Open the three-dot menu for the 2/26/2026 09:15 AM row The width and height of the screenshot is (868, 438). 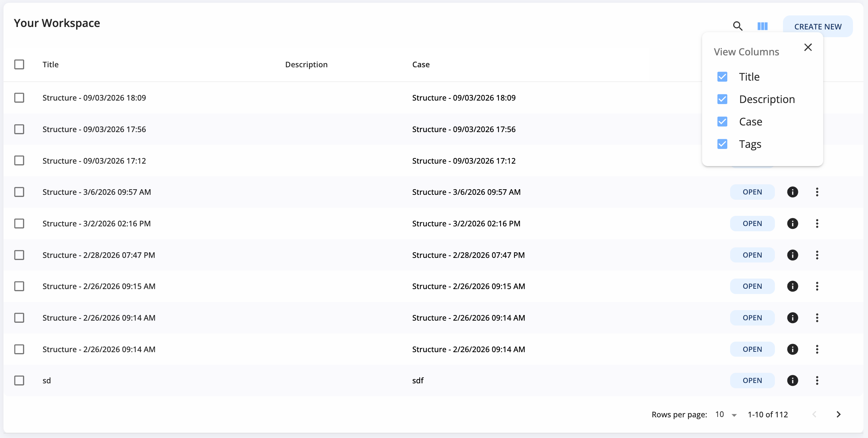click(x=817, y=286)
